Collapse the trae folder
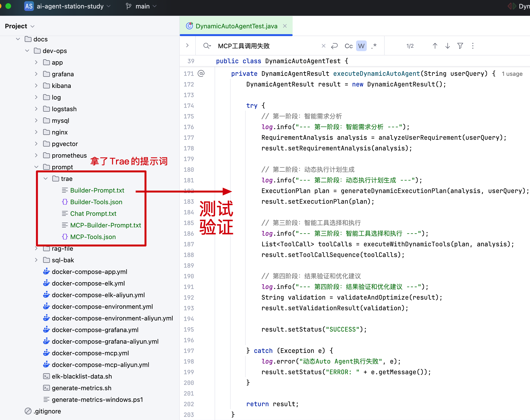The height and width of the screenshot is (420, 530). point(46,179)
